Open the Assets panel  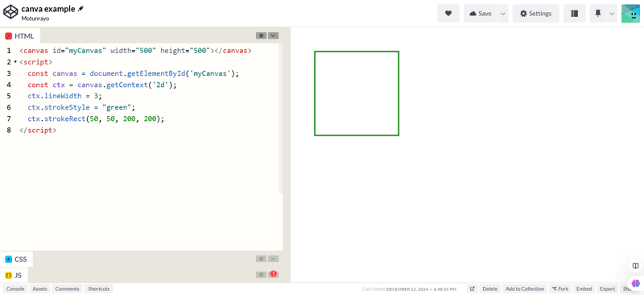click(x=39, y=289)
